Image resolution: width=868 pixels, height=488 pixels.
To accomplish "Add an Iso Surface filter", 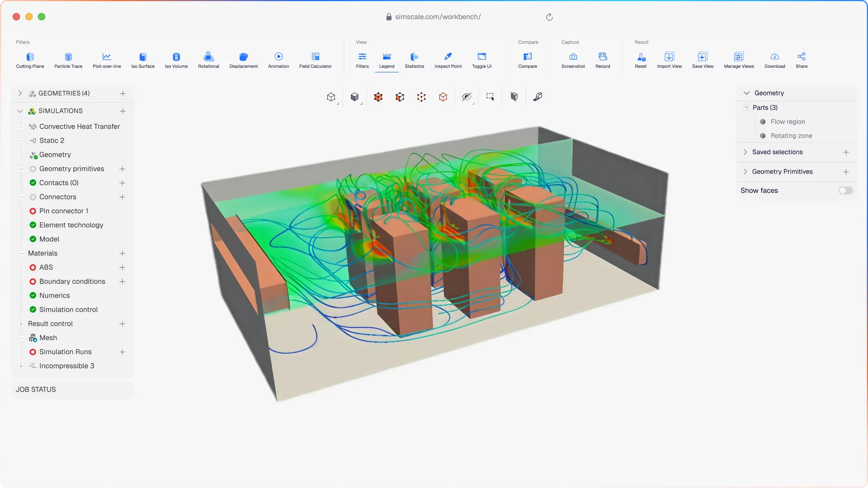I will coord(143,60).
